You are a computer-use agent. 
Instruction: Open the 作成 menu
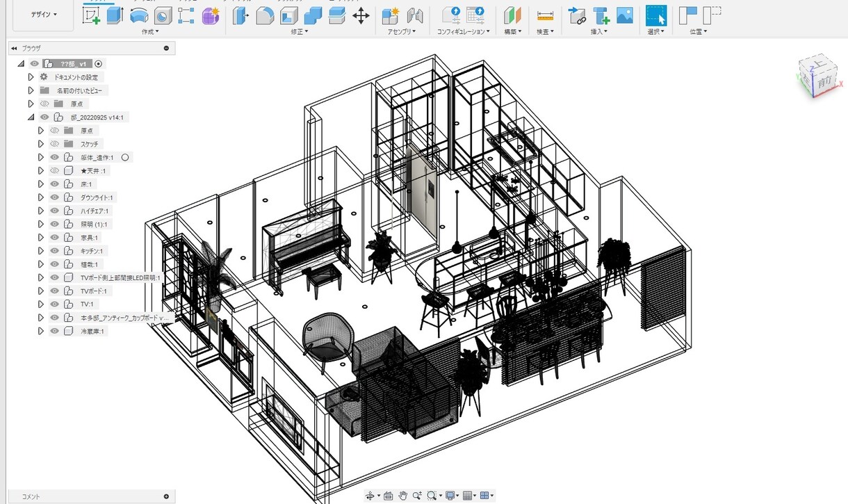149,32
